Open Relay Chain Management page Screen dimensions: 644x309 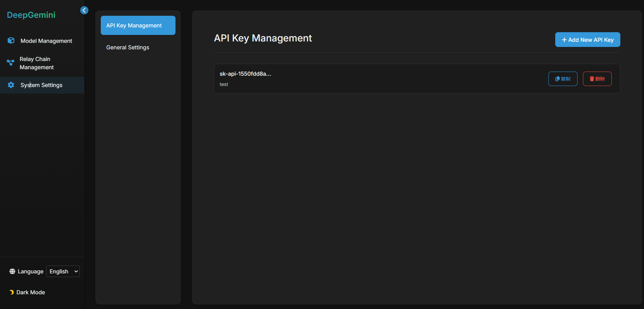(x=42, y=63)
